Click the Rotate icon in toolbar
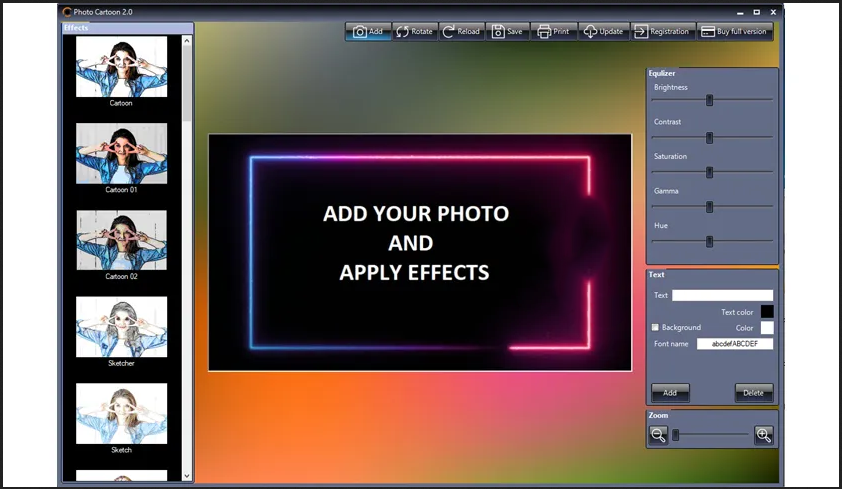The width and height of the screenshot is (842, 489). (x=402, y=32)
